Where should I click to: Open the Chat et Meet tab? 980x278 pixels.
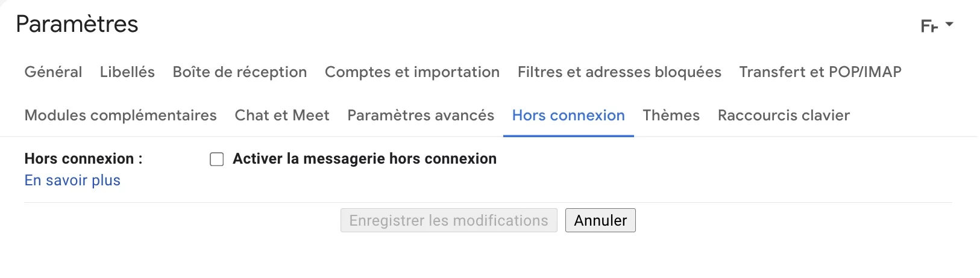coord(281,116)
